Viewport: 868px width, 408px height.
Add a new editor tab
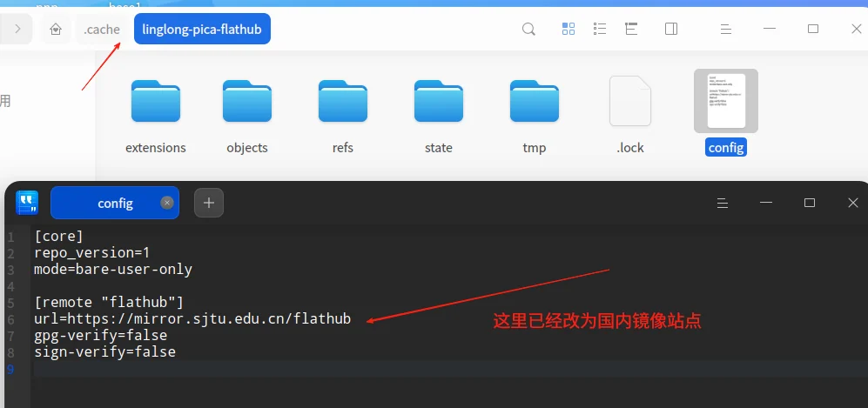(209, 203)
